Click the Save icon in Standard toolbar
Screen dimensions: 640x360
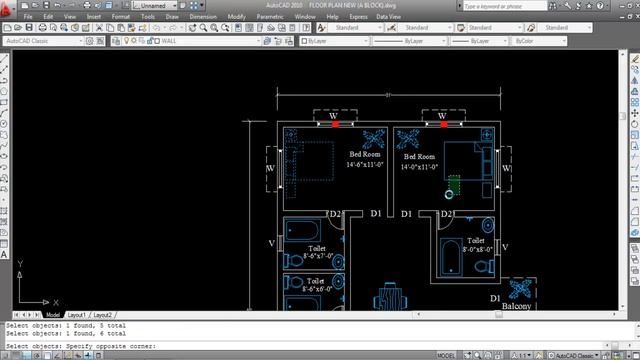[x=29, y=28]
